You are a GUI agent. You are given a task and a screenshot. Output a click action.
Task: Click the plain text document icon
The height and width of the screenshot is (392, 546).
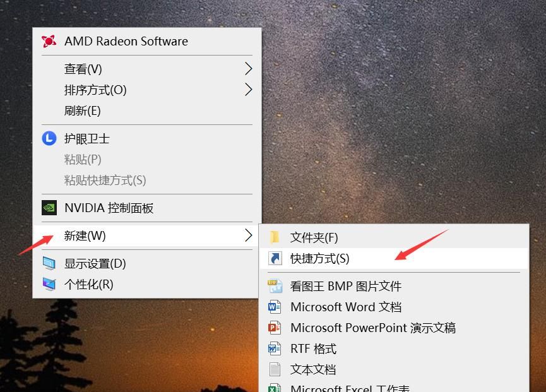(x=275, y=369)
